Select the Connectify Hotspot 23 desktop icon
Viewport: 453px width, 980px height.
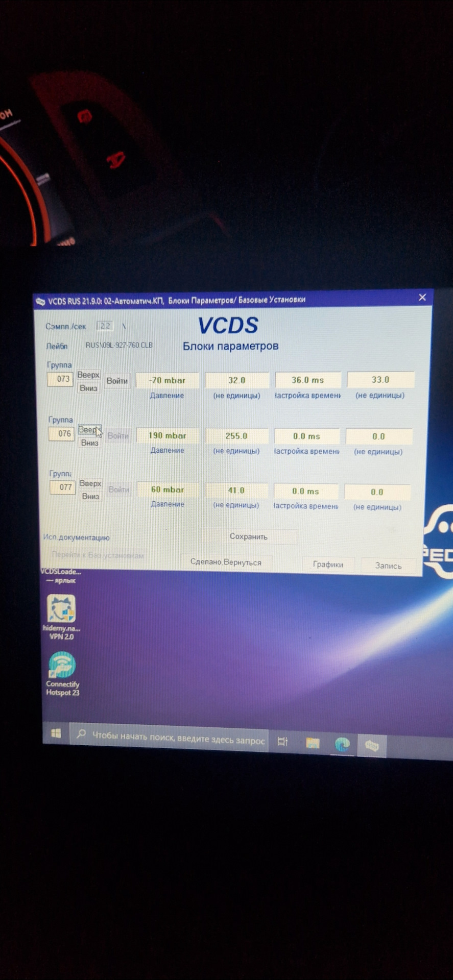(x=62, y=666)
